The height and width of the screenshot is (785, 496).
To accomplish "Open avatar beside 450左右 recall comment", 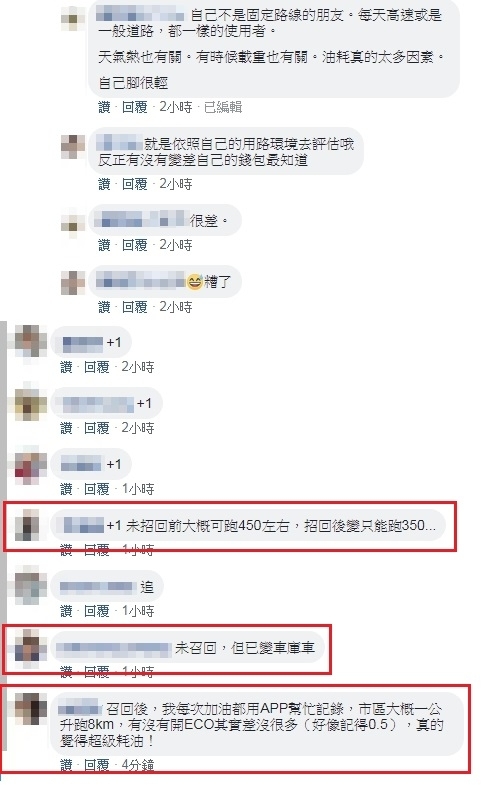I will pyautogui.click(x=30, y=526).
